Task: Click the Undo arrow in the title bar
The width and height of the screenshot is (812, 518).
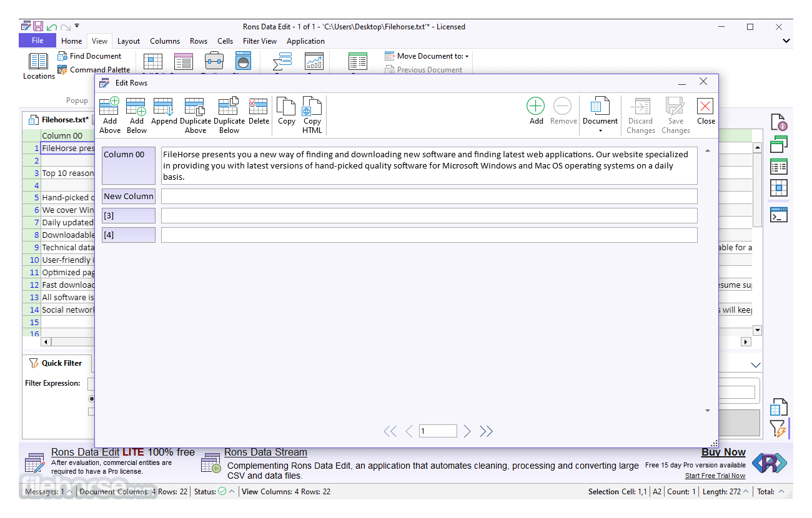Action: click(51, 27)
